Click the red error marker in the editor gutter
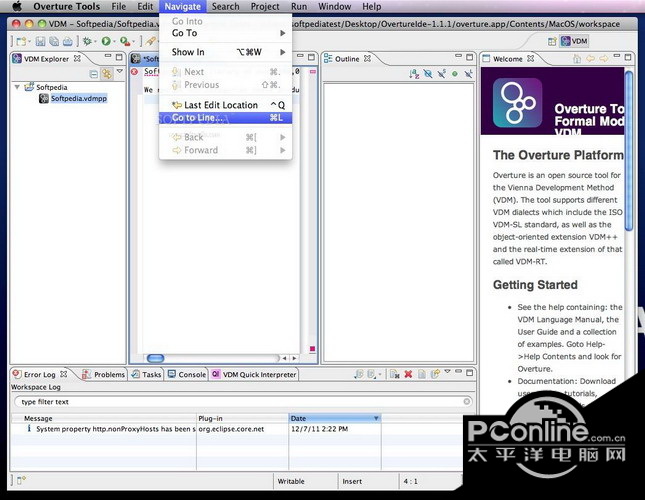 pos(135,72)
